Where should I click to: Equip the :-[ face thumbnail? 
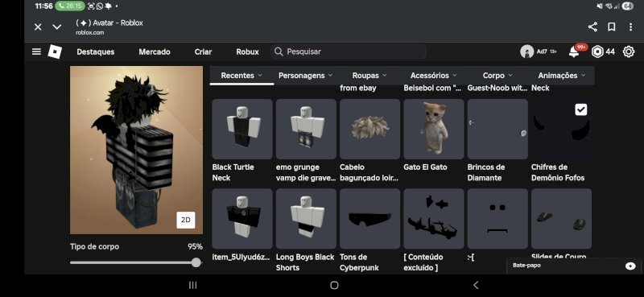click(497, 219)
